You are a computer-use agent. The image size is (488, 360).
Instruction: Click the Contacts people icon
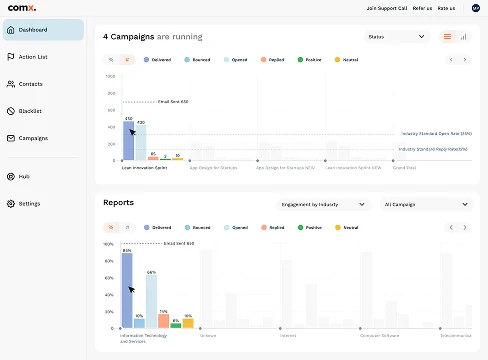pos(11,84)
